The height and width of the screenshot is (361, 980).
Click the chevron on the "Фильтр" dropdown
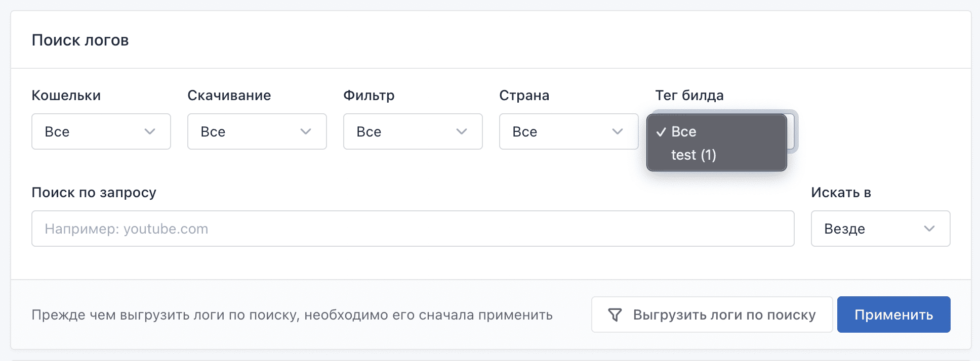(461, 132)
